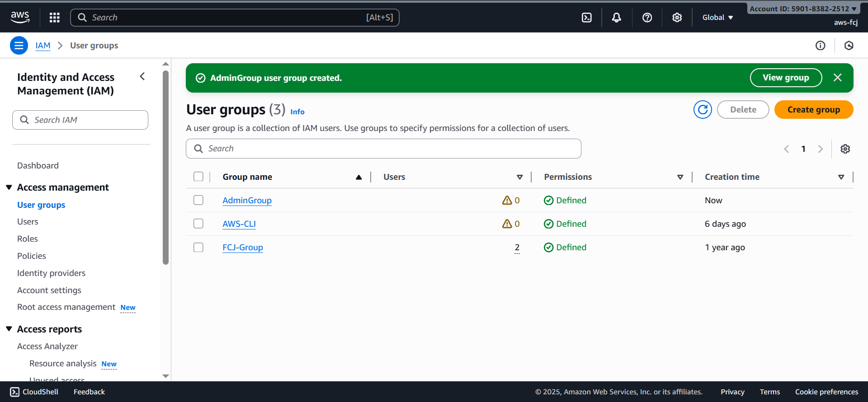The height and width of the screenshot is (402, 868).
Task: Click the warning icon in AWS-CLI row
Action: [507, 224]
